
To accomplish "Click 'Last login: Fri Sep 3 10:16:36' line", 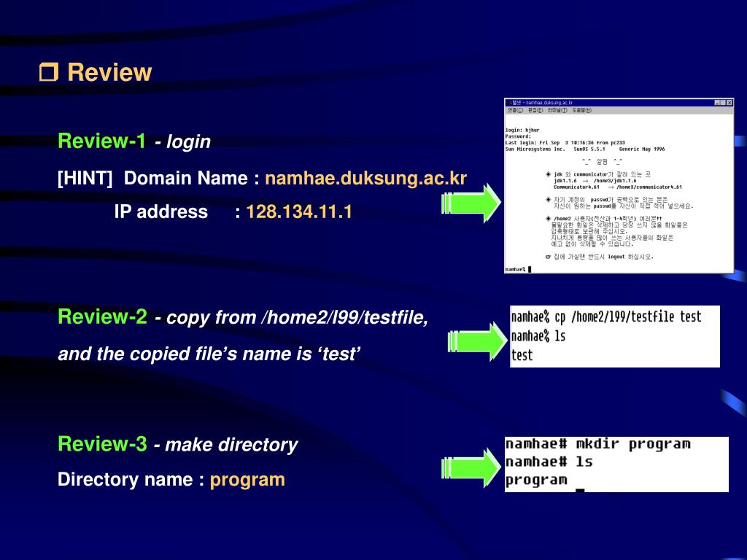I will point(565,142).
